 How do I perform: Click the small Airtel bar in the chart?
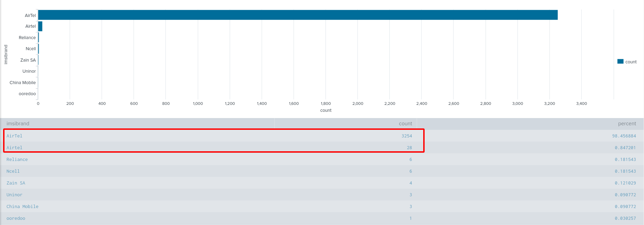point(40,26)
